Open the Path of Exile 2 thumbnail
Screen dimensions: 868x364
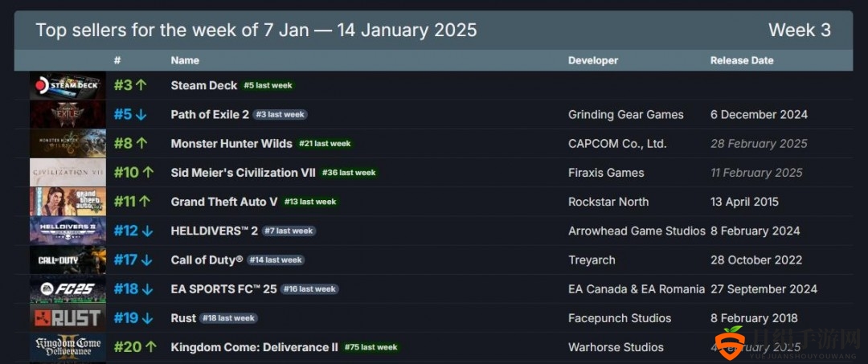tap(68, 115)
